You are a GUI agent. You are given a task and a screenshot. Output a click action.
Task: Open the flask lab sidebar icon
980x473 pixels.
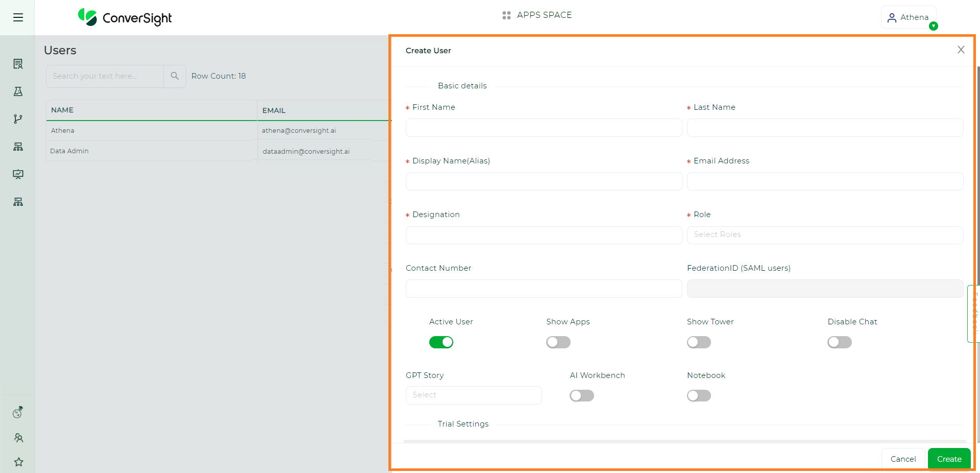(x=18, y=91)
